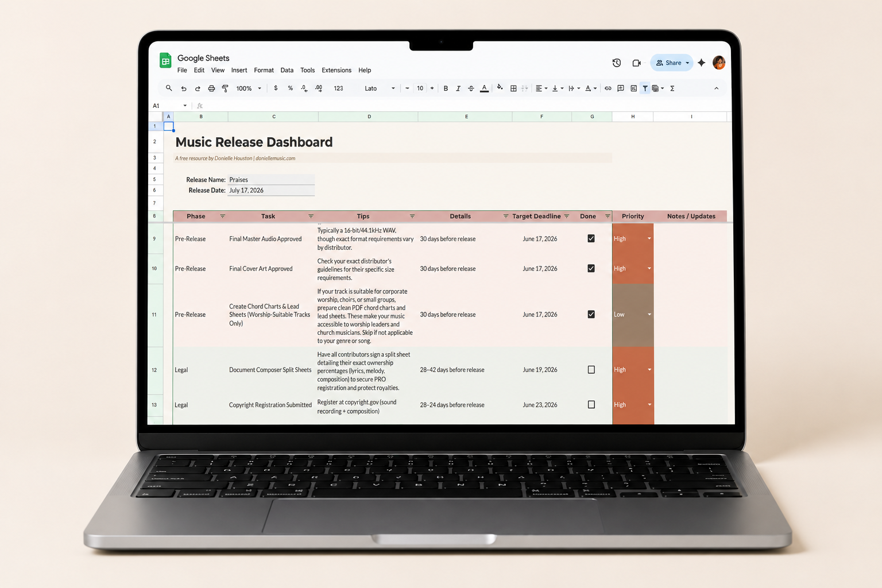The image size is (882, 588).
Task: Open the Data menu
Action: 287,70
